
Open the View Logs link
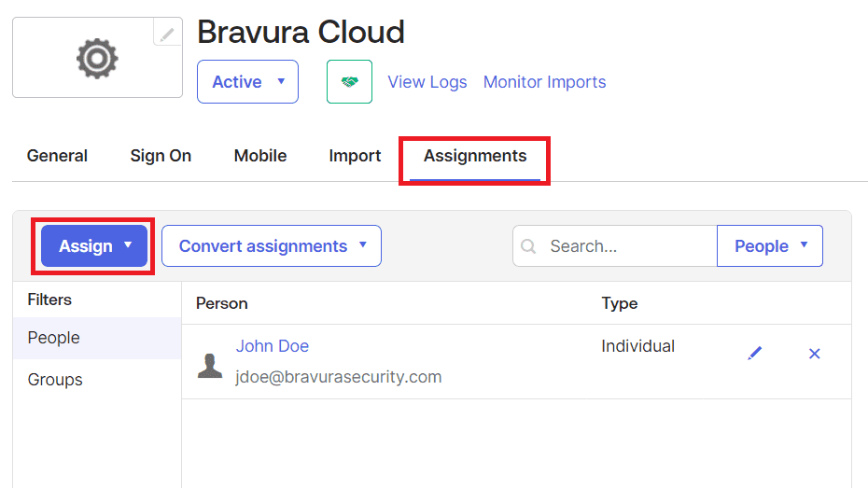point(427,82)
